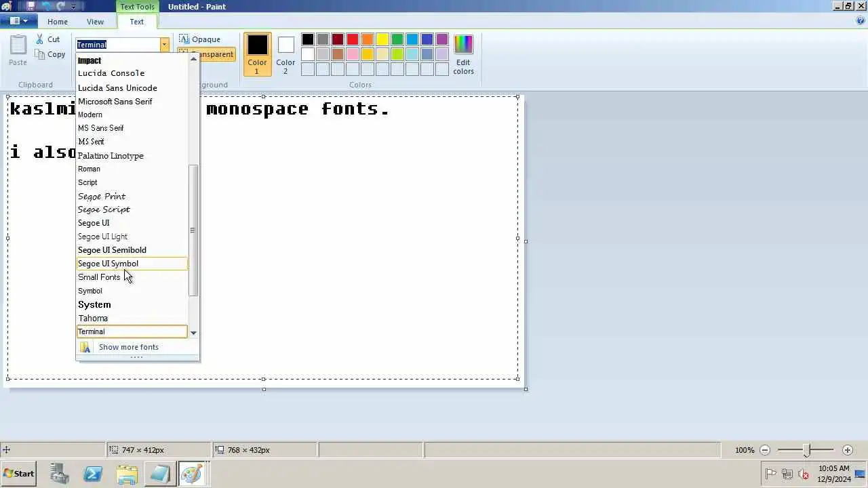Open the Paint application menu button
The image size is (868, 488).
click(18, 21)
